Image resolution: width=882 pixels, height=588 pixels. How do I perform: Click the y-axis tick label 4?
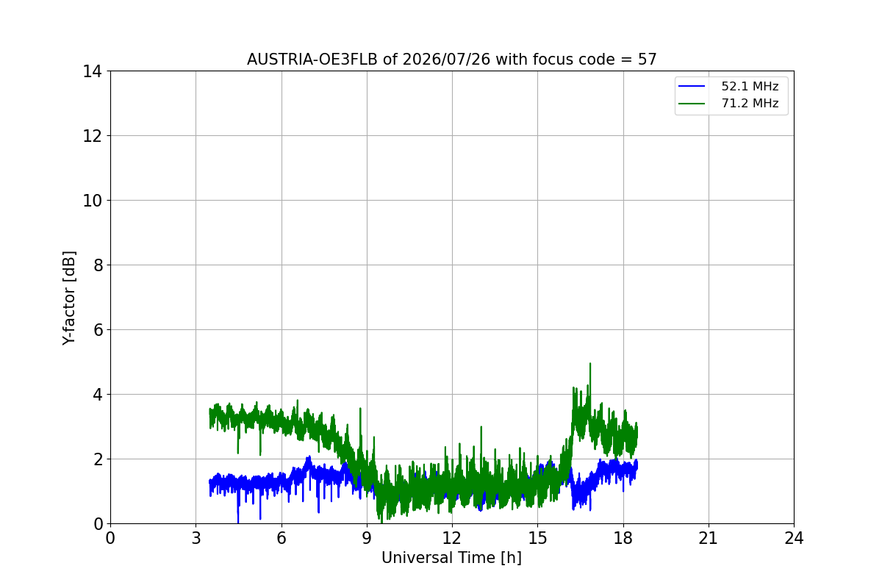point(97,395)
